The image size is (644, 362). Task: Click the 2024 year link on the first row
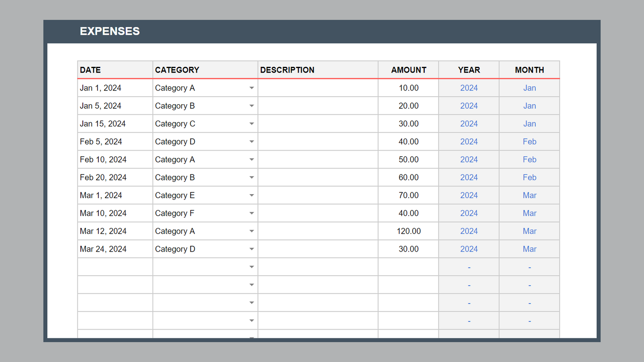pos(469,88)
